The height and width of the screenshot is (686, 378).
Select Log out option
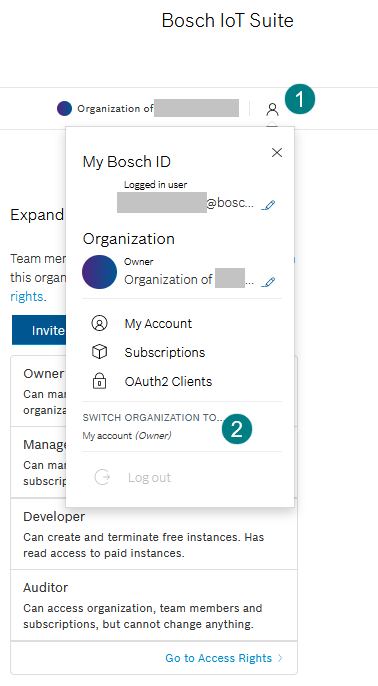click(149, 478)
